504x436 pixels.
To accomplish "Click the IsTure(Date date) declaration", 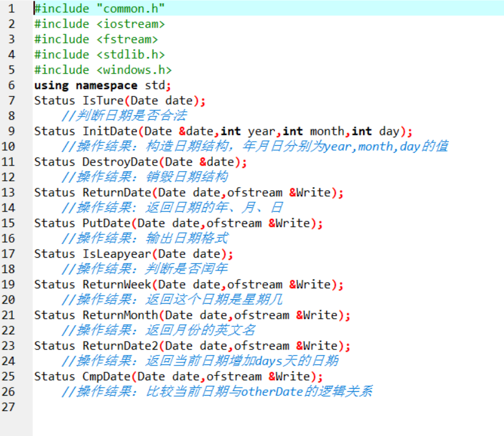I will point(120,101).
